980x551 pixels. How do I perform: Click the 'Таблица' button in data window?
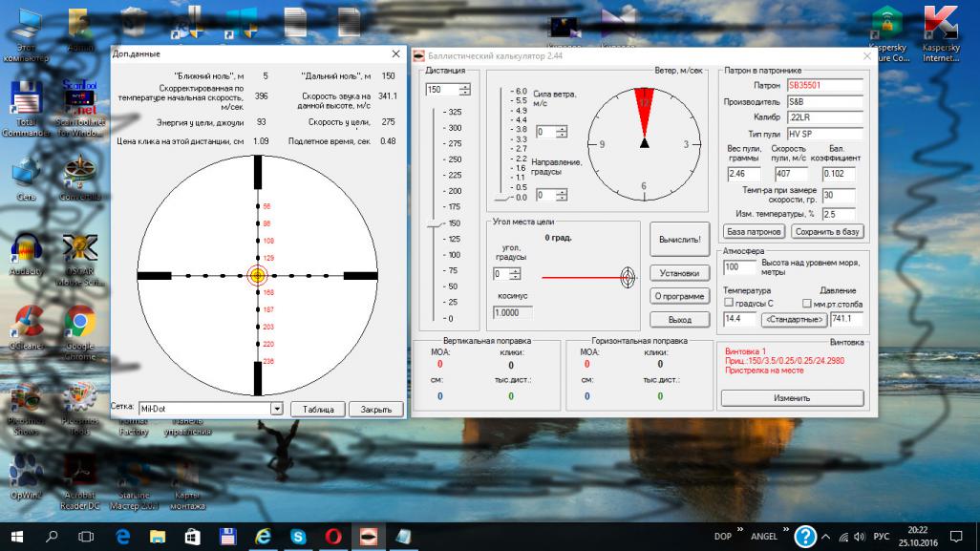(317, 409)
